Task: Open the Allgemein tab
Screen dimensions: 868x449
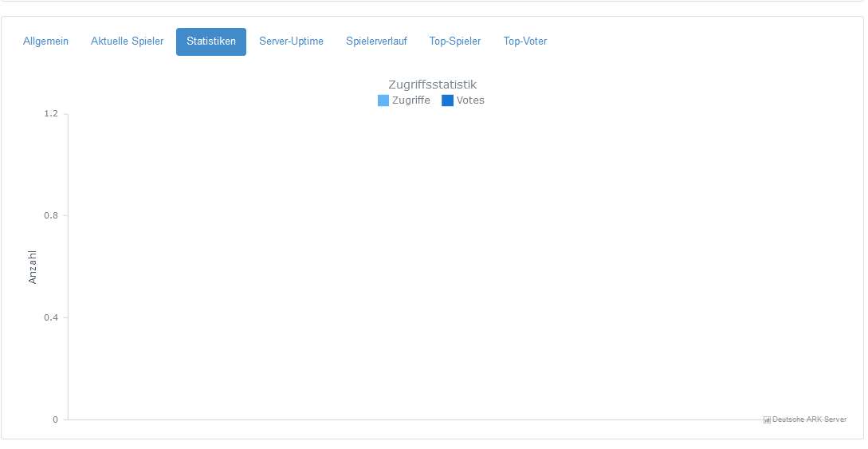Action: 46,41
